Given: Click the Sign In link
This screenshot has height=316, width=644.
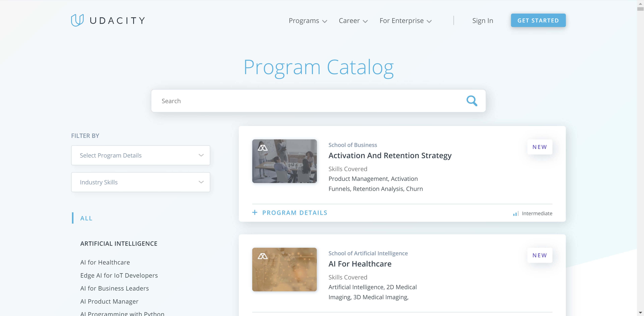Looking at the screenshot, I should pos(483,20).
